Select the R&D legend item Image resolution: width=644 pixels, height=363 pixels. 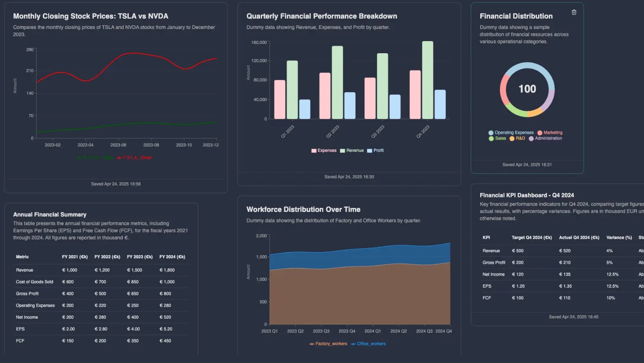[x=517, y=138]
